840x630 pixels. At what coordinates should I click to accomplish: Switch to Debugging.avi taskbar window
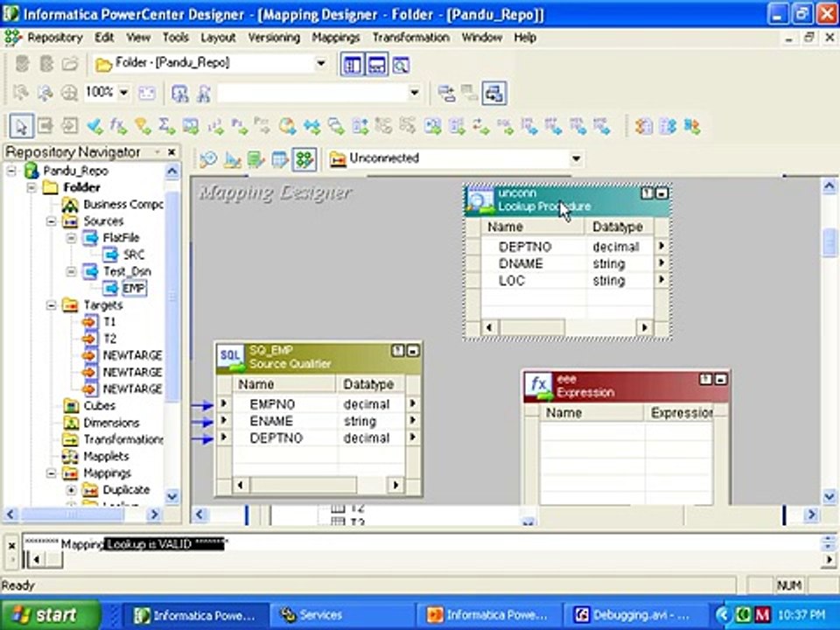click(633, 615)
